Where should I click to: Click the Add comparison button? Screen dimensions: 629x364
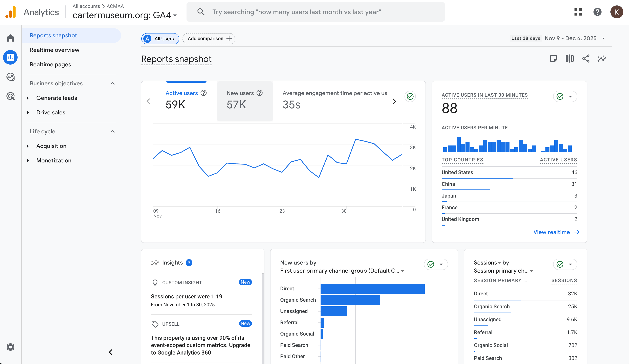[x=209, y=39]
